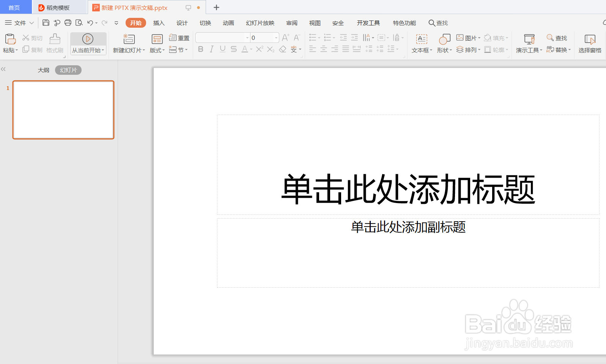The image size is (606, 364).
Task: Toggle strikethrough formatting
Action: 234,49
